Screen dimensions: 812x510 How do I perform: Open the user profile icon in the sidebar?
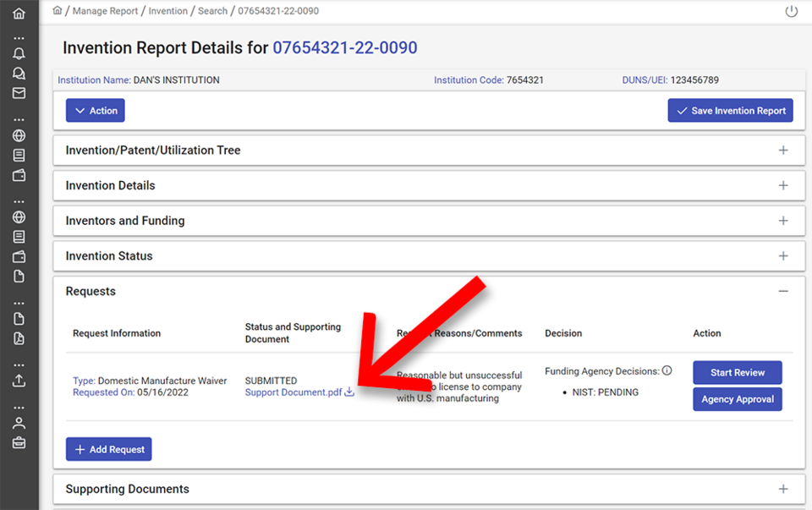coord(19,422)
